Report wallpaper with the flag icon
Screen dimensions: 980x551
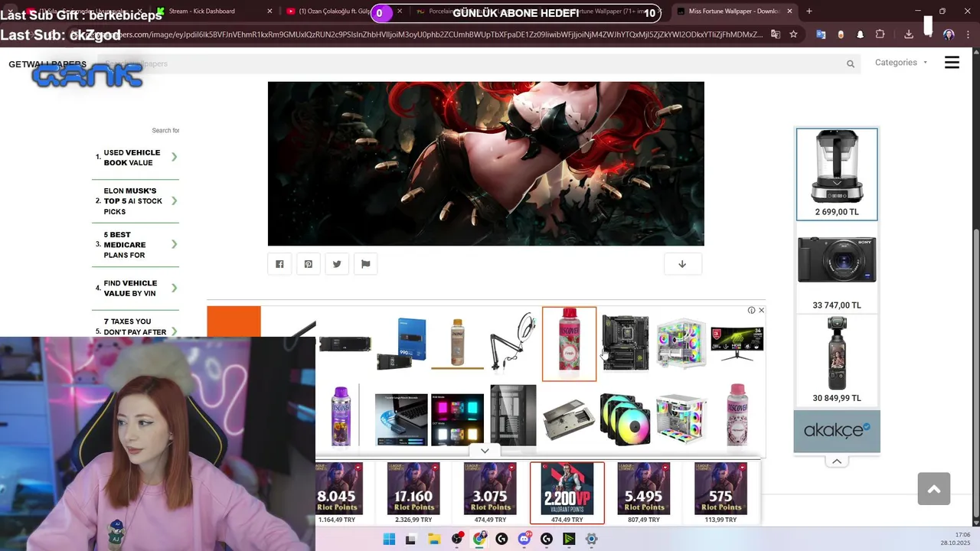(x=365, y=264)
